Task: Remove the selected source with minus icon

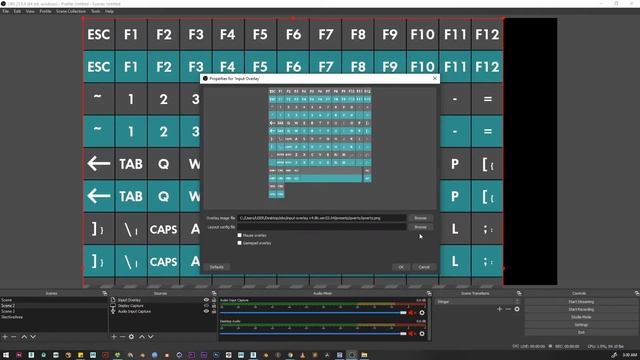Action: [122, 337]
